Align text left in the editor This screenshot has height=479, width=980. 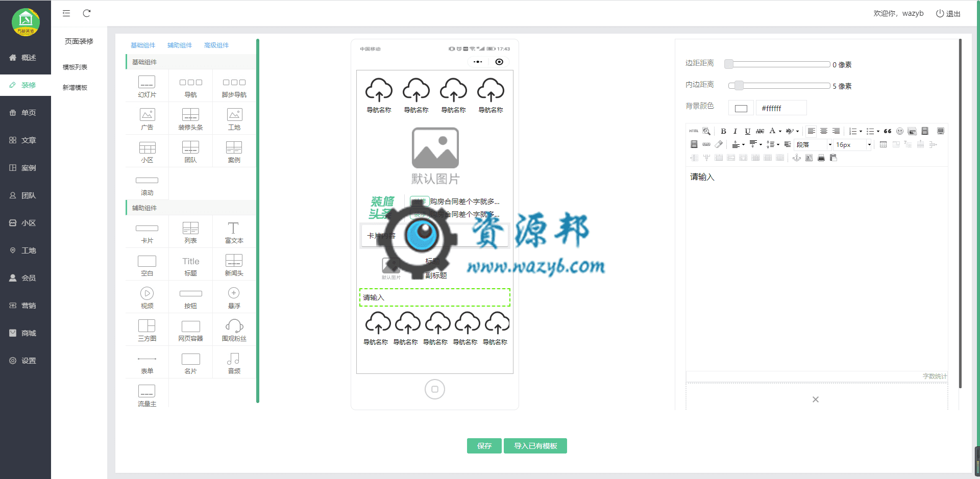coord(811,131)
